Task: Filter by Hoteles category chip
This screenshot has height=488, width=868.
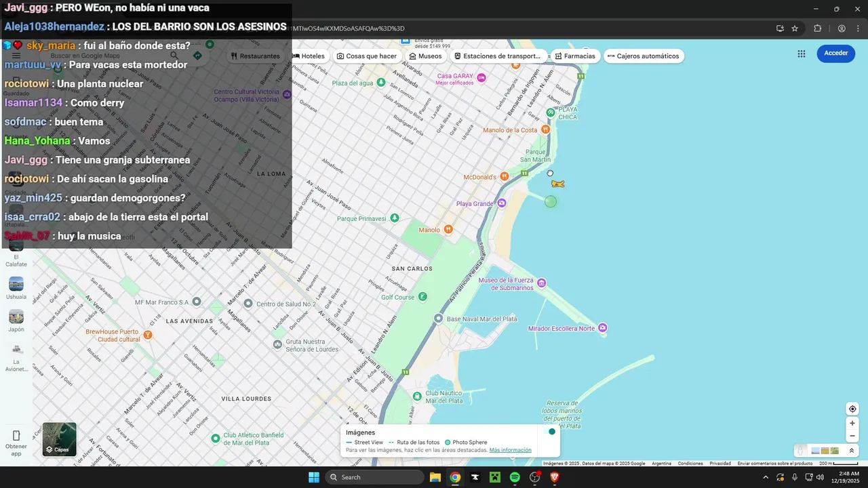Action: click(309, 56)
